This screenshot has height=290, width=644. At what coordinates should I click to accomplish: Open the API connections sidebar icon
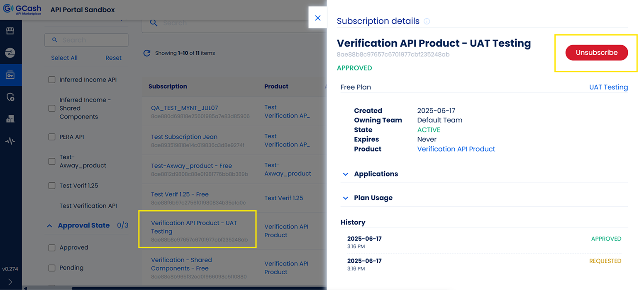(10, 53)
